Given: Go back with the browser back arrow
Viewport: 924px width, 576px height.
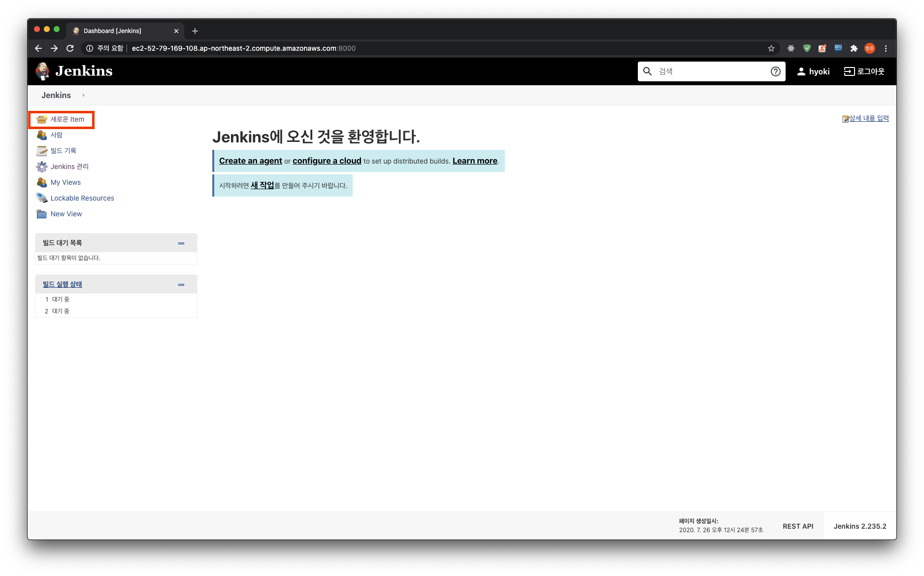Looking at the screenshot, I should coord(38,48).
